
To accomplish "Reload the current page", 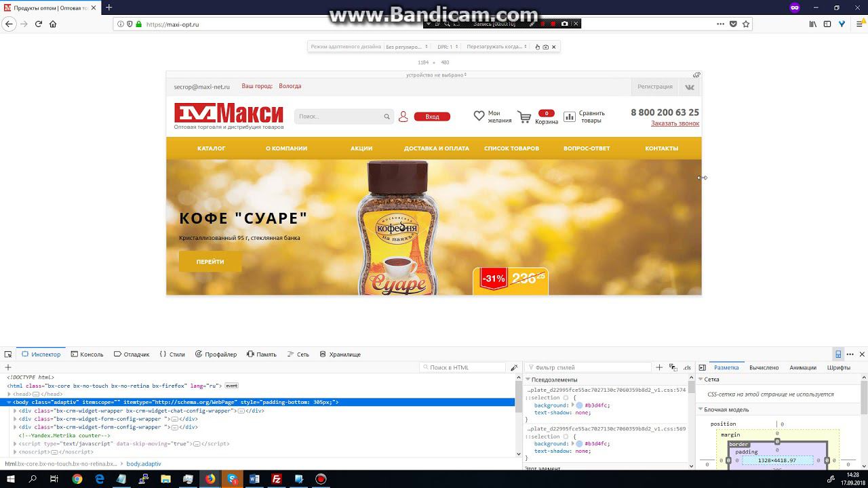I will (39, 24).
